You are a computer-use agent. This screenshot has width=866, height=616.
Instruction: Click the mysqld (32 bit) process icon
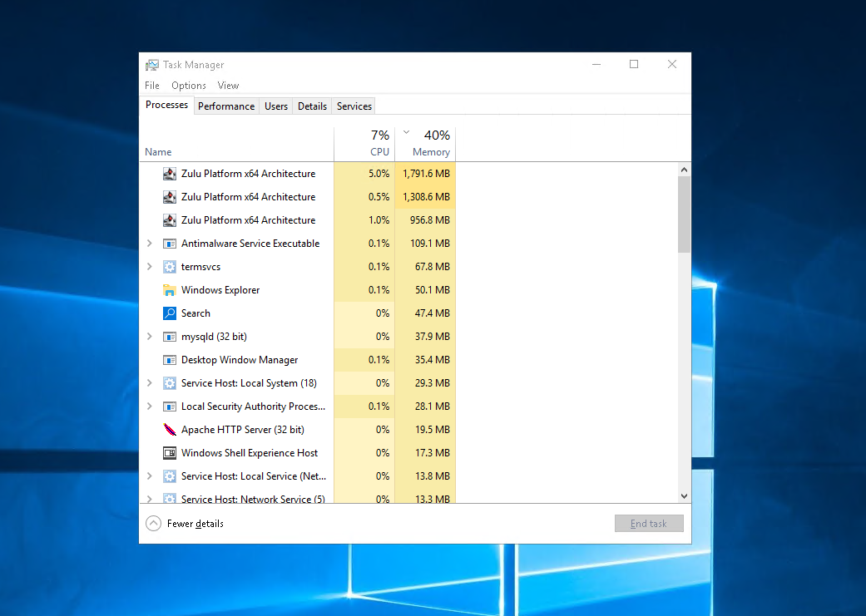click(x=170, y=337)
